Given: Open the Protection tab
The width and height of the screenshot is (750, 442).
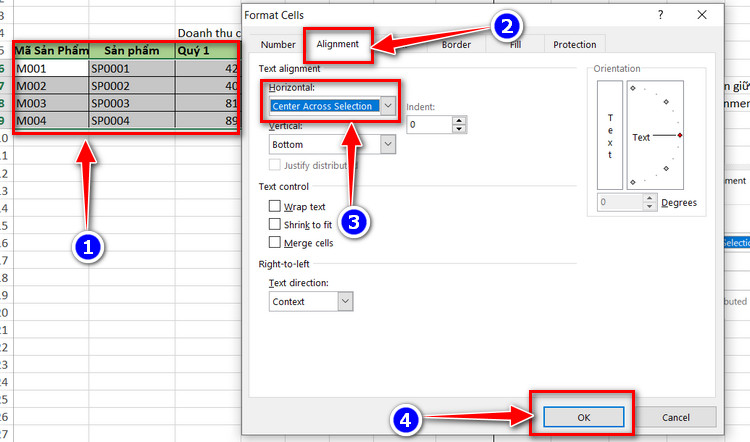Looking at the screenshot, I should tap(574, 44).
